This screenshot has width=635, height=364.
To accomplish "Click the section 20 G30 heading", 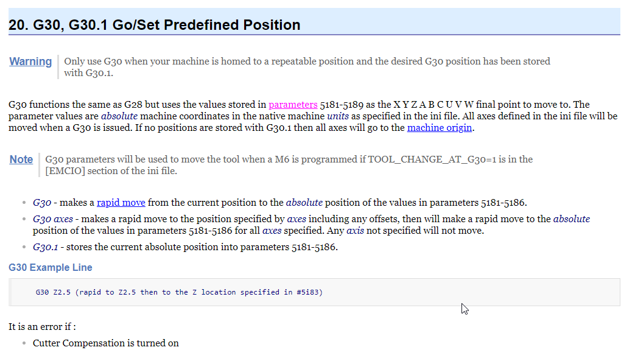I will pos(154,25).
